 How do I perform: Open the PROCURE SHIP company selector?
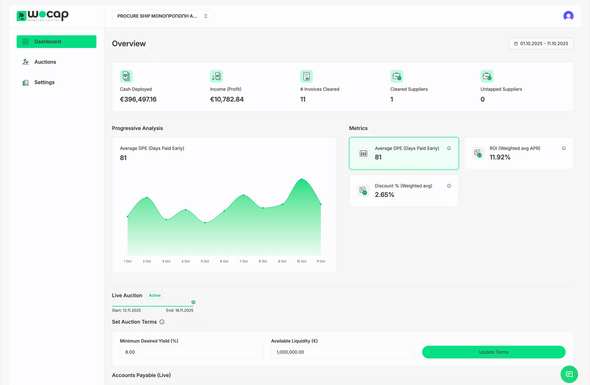tap(163, 16)
